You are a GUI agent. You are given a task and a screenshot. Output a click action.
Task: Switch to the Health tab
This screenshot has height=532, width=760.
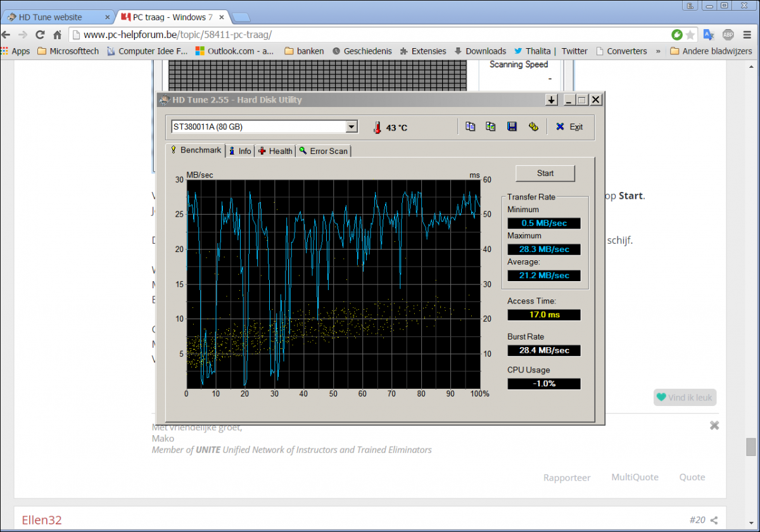click(x=275, y=151)
